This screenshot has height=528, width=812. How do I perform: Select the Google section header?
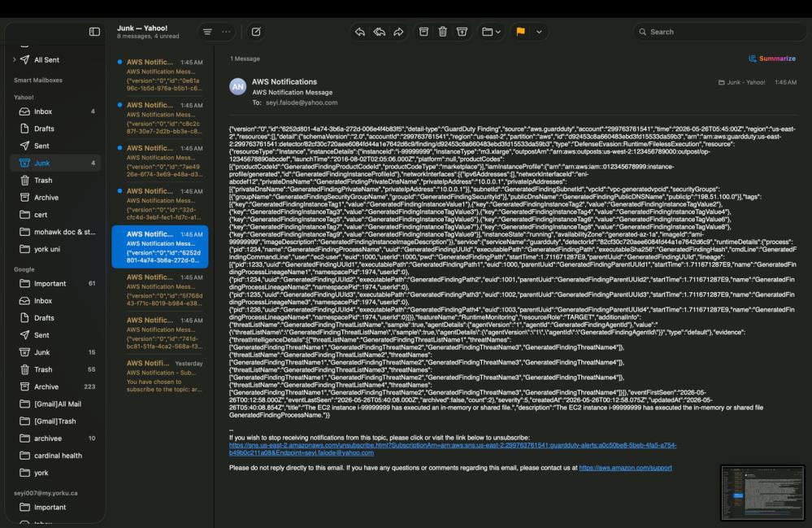point(24,269)
